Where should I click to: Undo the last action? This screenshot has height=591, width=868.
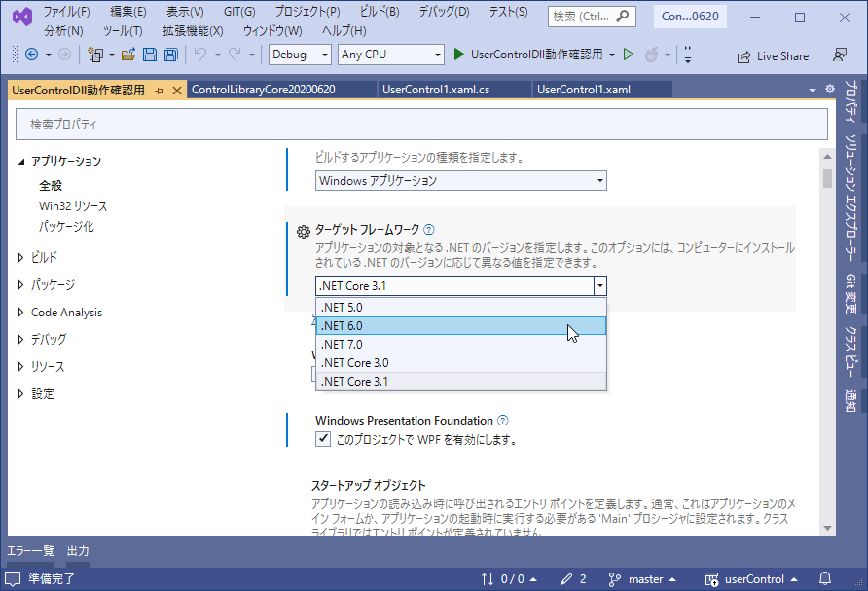coord(200,55)
